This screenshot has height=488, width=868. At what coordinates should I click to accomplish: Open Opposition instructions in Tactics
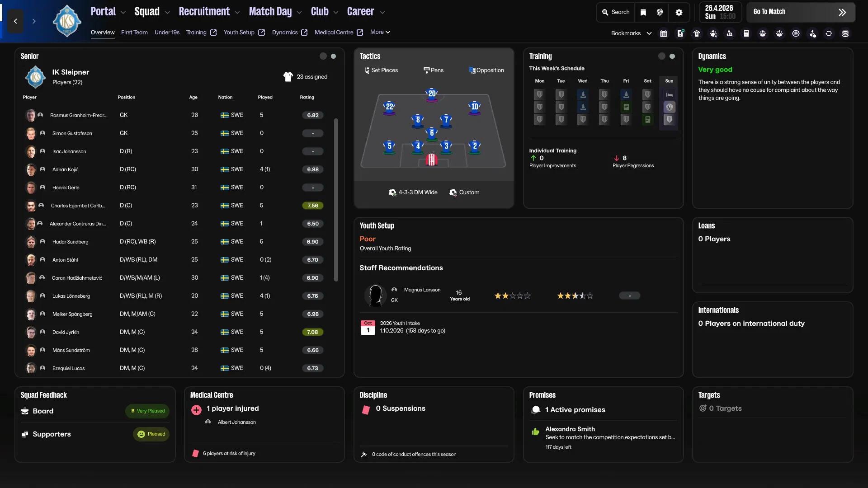pos(486,70)
